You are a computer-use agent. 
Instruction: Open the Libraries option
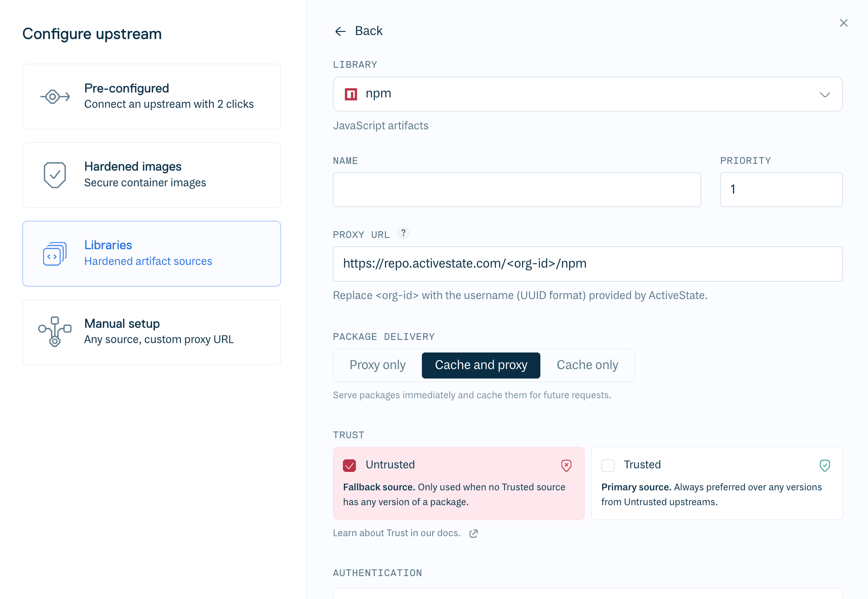[152, 254]
